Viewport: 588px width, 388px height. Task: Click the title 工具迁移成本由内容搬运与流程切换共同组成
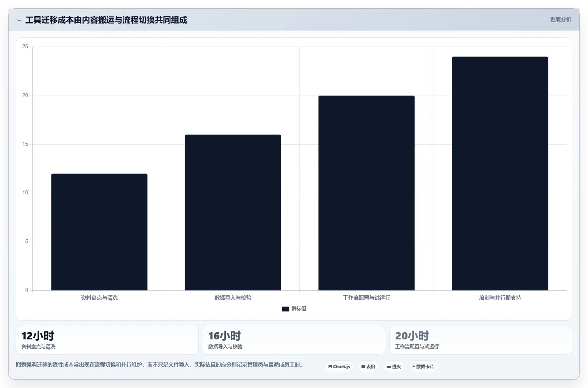[106, 20]
